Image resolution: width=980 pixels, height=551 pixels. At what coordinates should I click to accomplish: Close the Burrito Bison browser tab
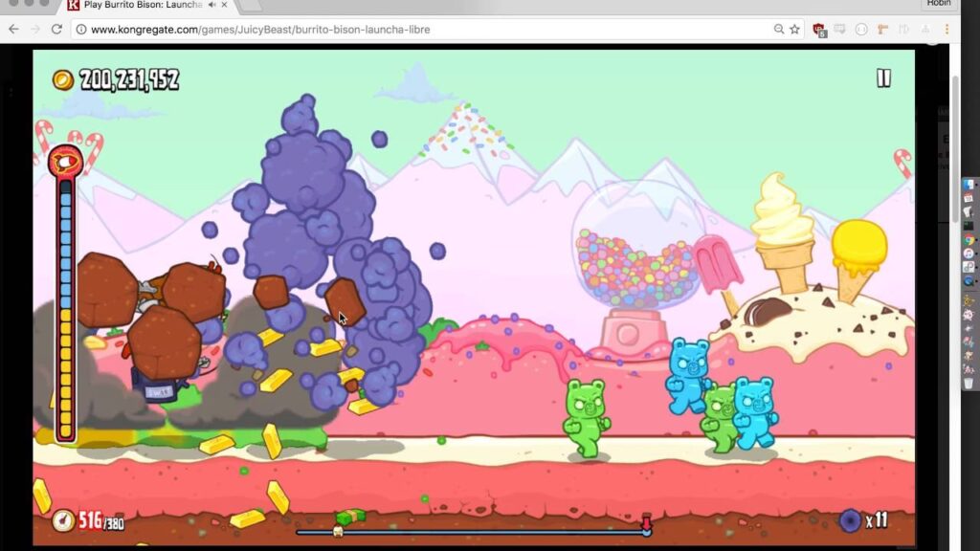224,6
